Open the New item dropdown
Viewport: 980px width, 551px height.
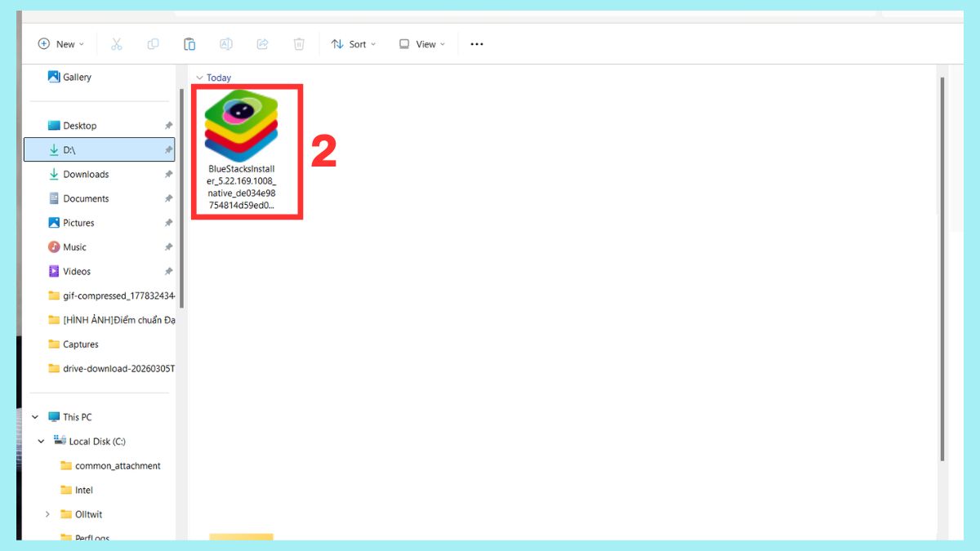coord(61,44)
